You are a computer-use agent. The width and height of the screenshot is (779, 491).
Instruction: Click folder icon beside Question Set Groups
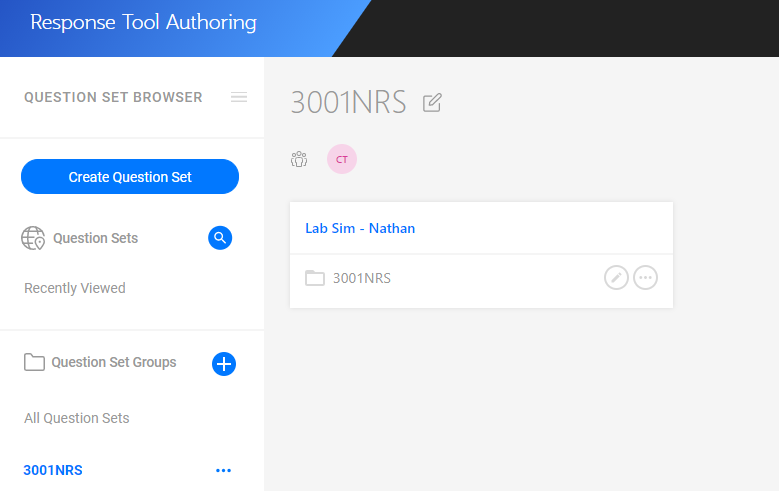coord(34,362)
